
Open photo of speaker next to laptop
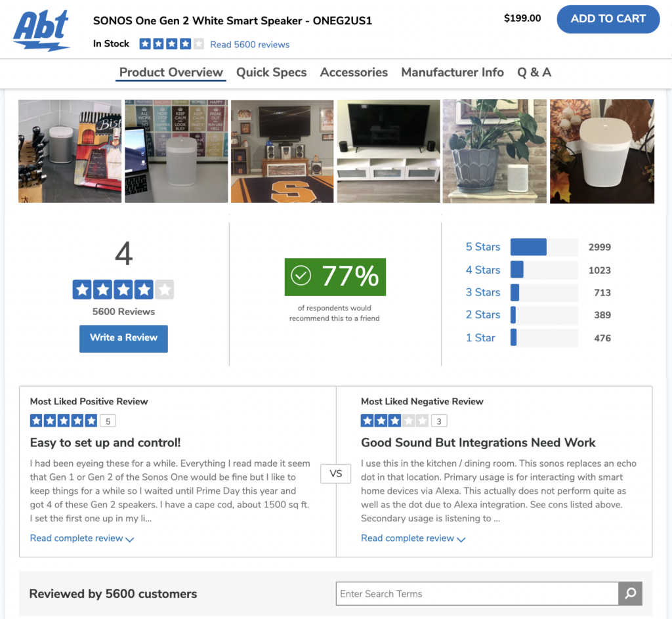tap(176, 152)
